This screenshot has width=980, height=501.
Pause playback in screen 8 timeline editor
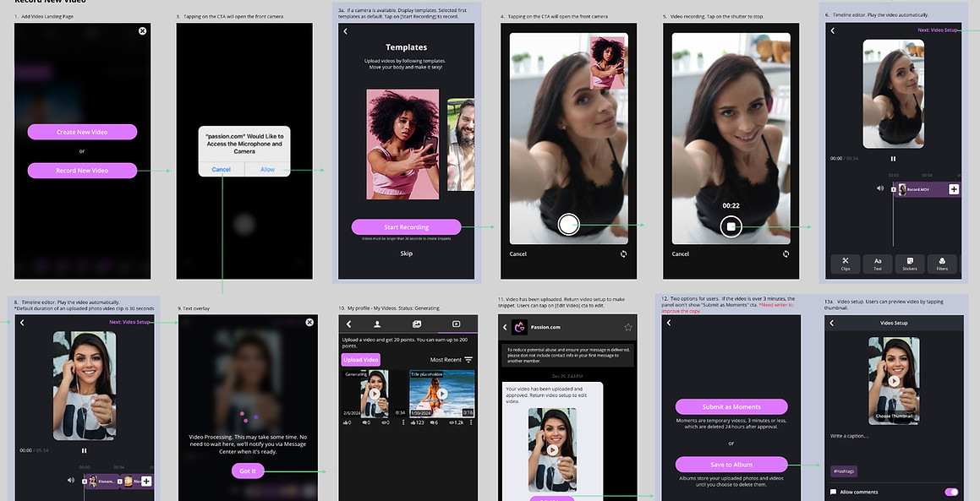tap(84, 450)
